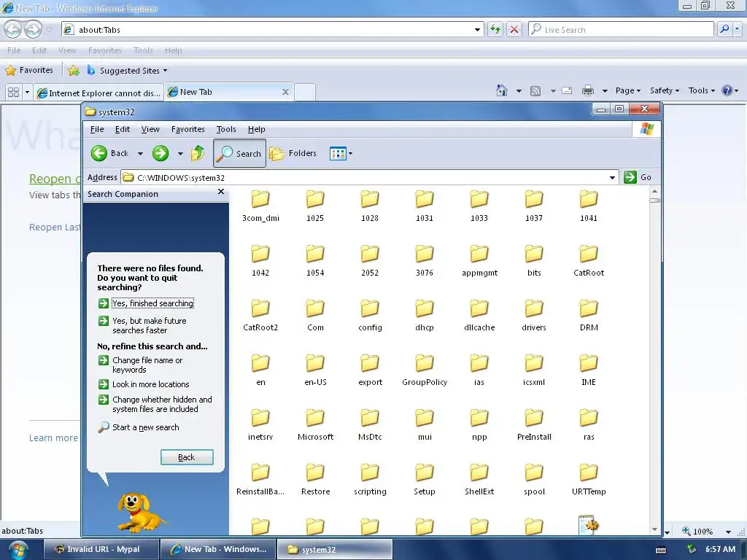This screenshot has height=560, width=747.
Task: Close the Search Companion pane
Action: coord(220,192)
